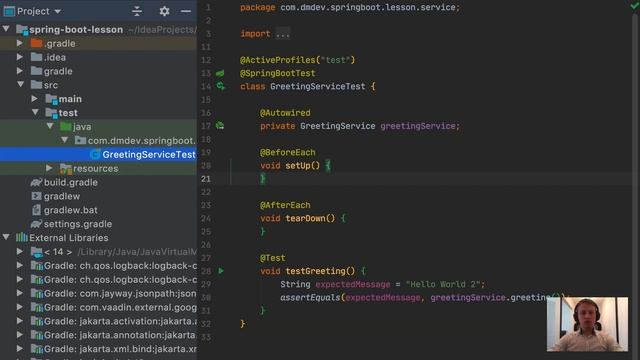640x360 pixels.
Task: Expand Gradle: com.jayway.jsonpath arrow
Action: coord(20,293)
